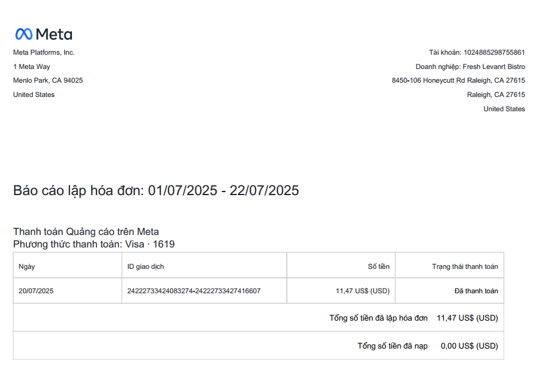Click 'Phương thức thanh toán: Visa · 1619' line

[x=94, y=244]
